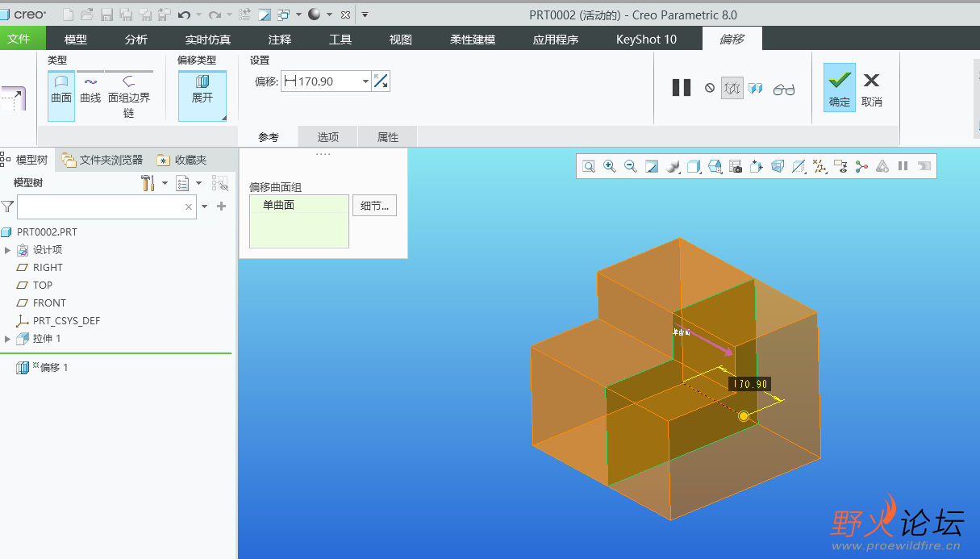The image size is (980, 559).
Task: Click the spin center icon in the graphics toolbar
Action: coord(861,166)
